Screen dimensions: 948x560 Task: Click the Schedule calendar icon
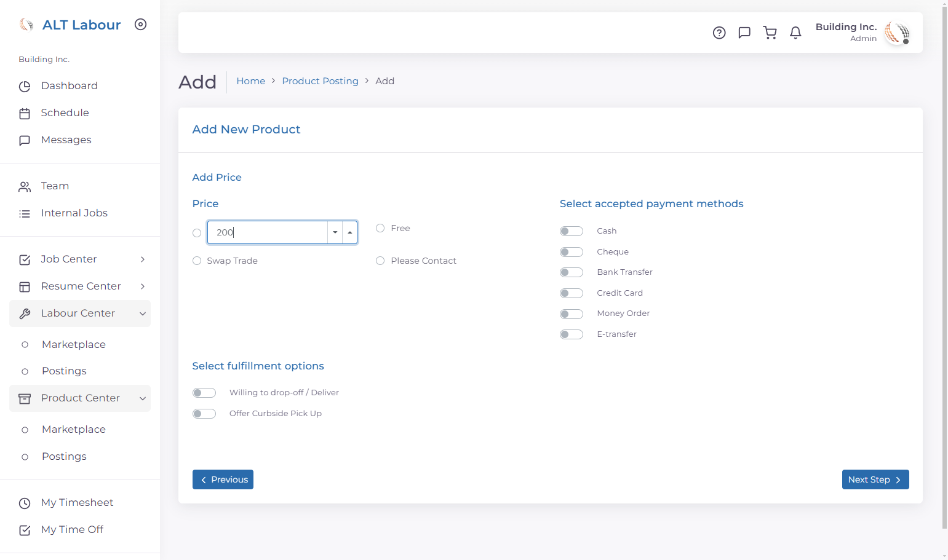coord(25,114)
